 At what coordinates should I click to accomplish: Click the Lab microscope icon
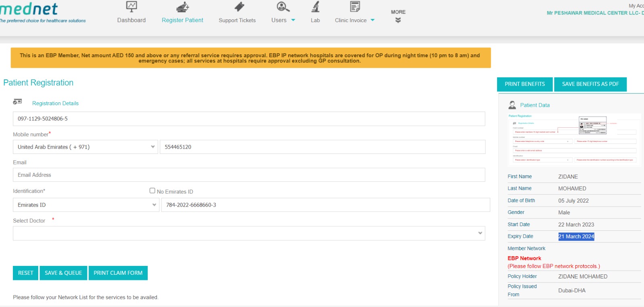316,6
